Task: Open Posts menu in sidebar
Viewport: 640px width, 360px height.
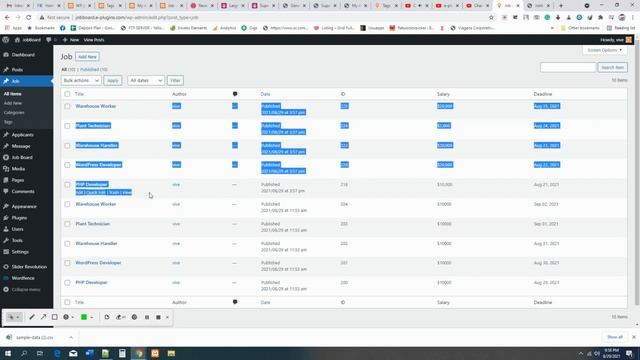Action: pos(17,70)
